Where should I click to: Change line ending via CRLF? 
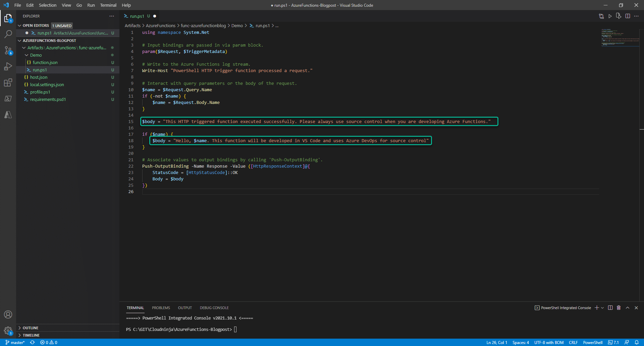[573, 342]
